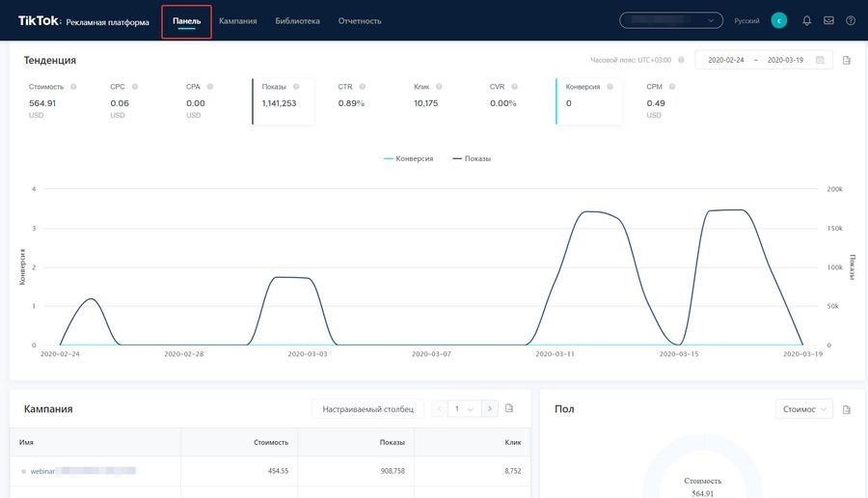Open the notifications bell icon
The height and width of the screenshot is (498, 868).
(806, 20)
